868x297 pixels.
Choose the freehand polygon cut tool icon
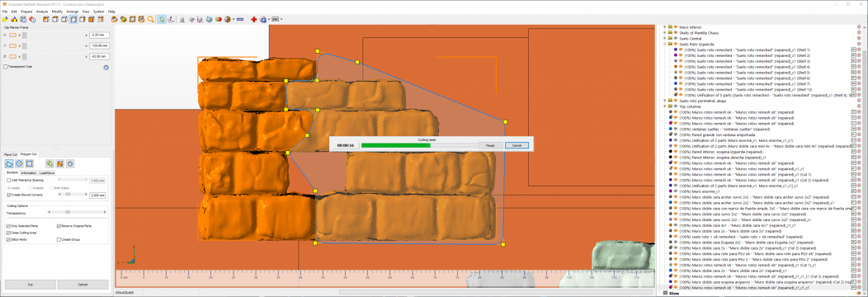pyautogui.click(x=9, y=163)
